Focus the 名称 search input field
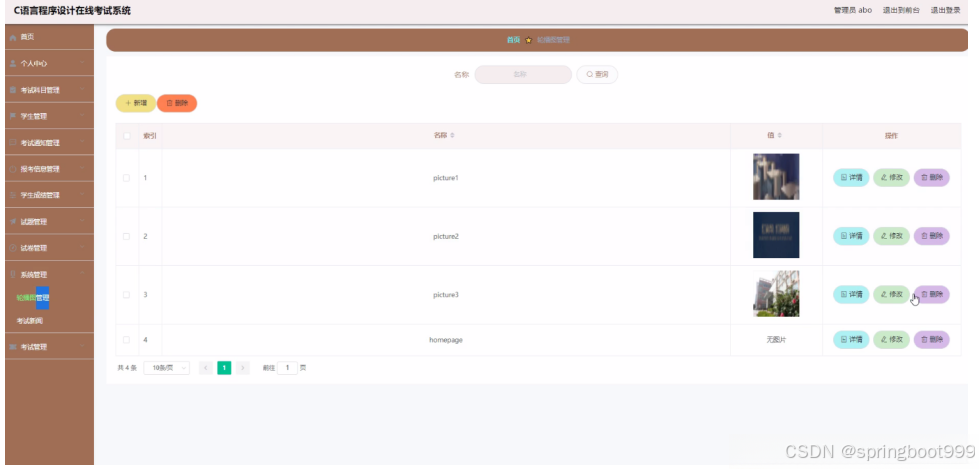Screen dimensions: 979x469 pos(523,74)
